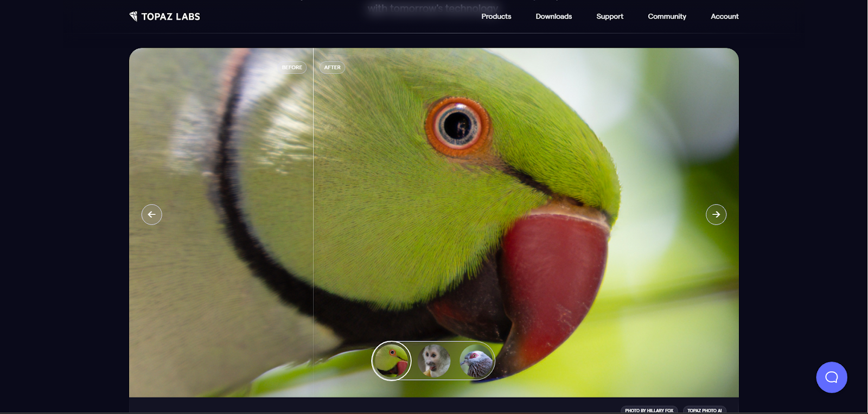Image resolution: width=868 pixels, height=414 pixels.
Task: Select the green parrot thumbnail
Action: coord(391,361)
